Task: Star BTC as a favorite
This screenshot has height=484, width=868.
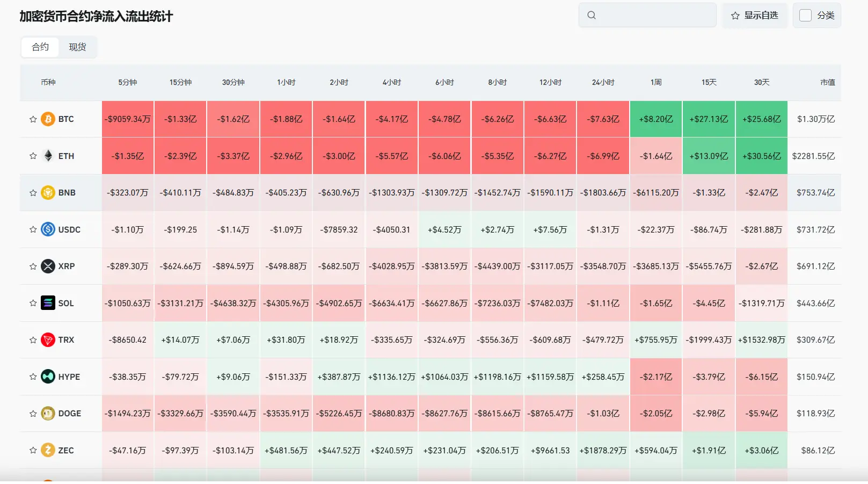Action: 33,119
